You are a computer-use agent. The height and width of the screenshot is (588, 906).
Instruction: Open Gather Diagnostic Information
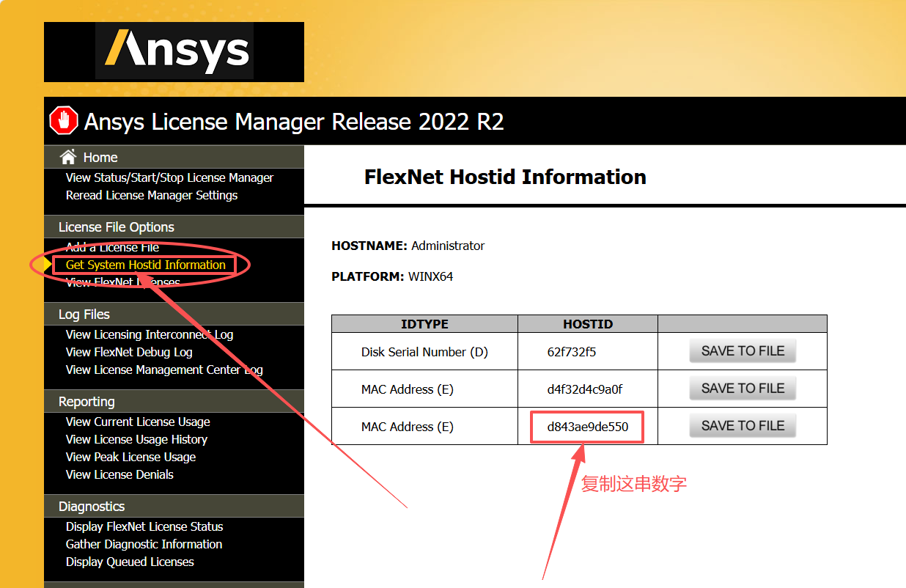[144, 544]
